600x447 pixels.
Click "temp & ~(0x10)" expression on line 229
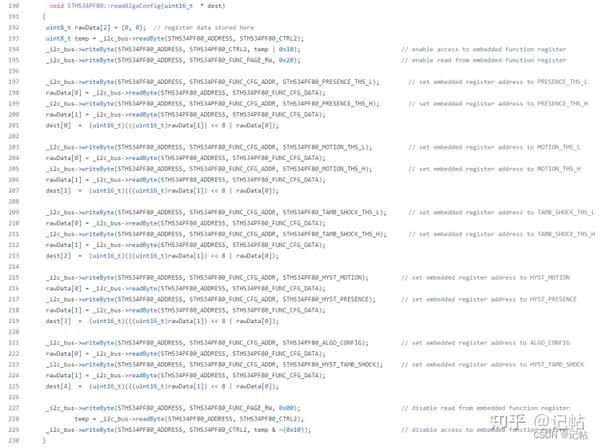[280, 430]
